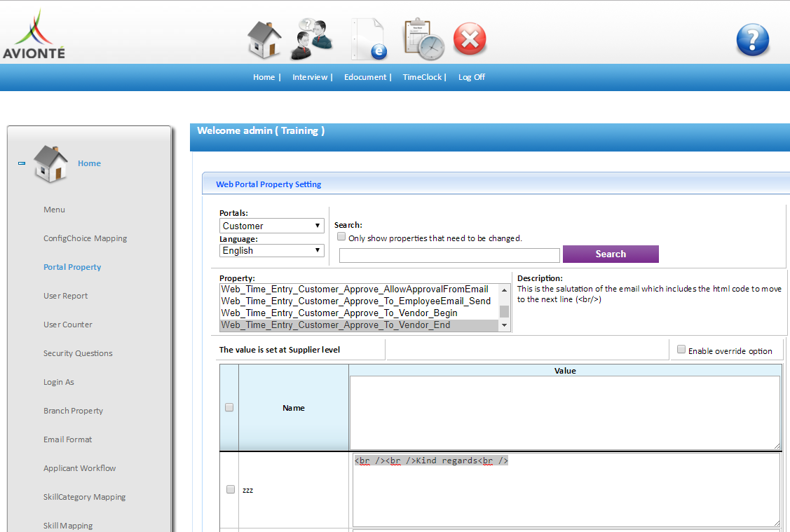
Task: Click the sidebar Home house icon
Action: pyautogui.click(x=50, y=164)
